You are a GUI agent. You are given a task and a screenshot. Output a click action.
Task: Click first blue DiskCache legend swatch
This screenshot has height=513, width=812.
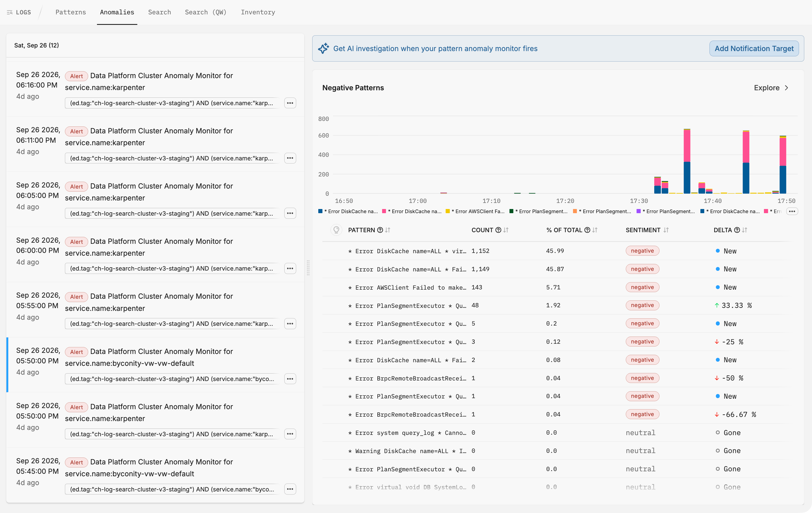point(320,211)
